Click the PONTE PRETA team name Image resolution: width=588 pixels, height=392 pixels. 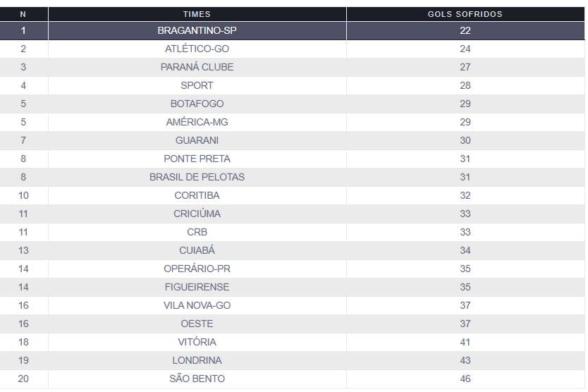(x=197, y=159)
